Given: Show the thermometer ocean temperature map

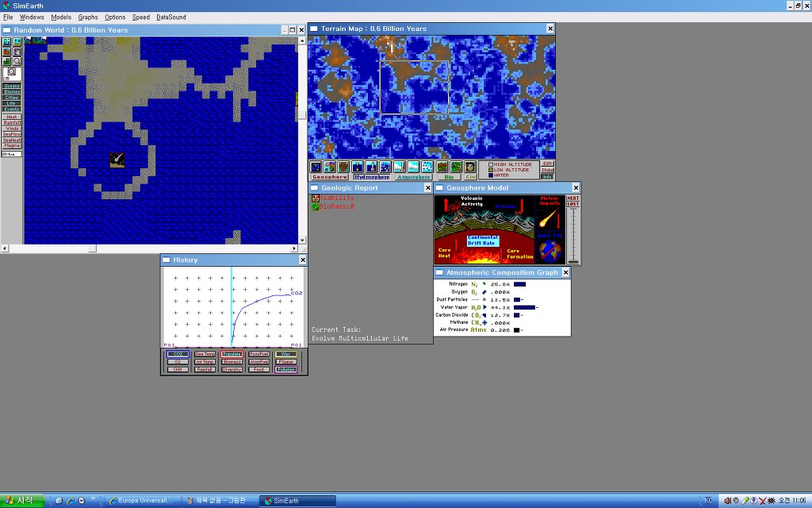Looking at the screenshot, I should tap(371, 167).
